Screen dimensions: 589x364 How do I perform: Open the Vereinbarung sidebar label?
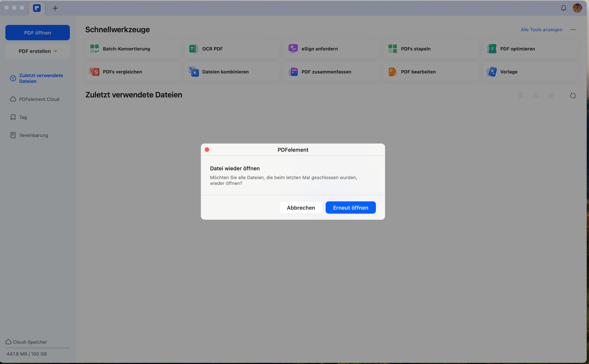[33, 135]
